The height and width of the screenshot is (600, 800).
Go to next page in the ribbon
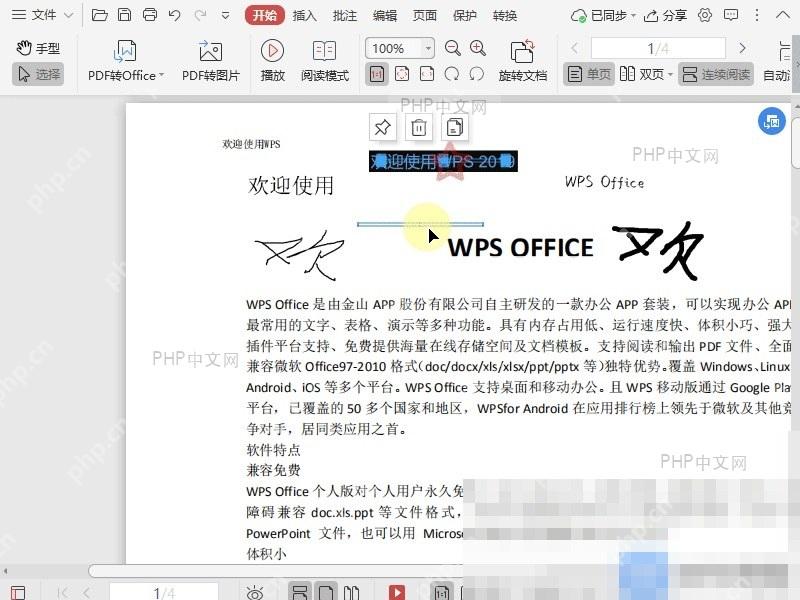point(742,48)
